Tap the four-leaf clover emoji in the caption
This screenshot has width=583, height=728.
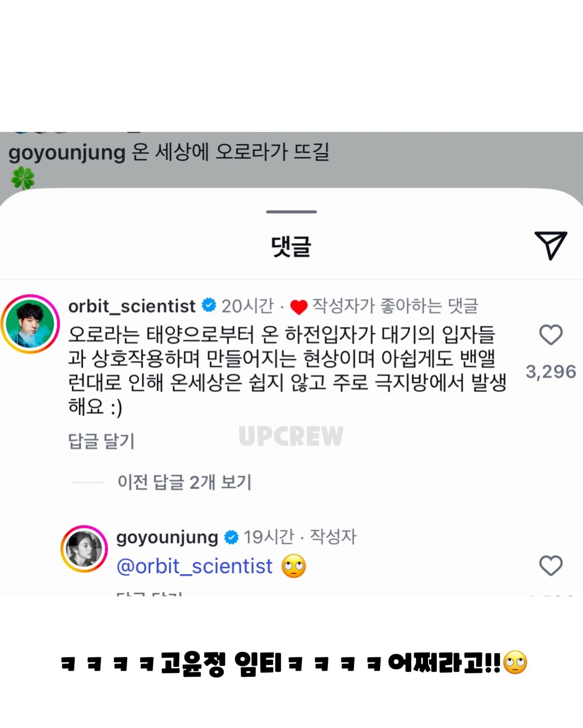click(x=23, y=178)
